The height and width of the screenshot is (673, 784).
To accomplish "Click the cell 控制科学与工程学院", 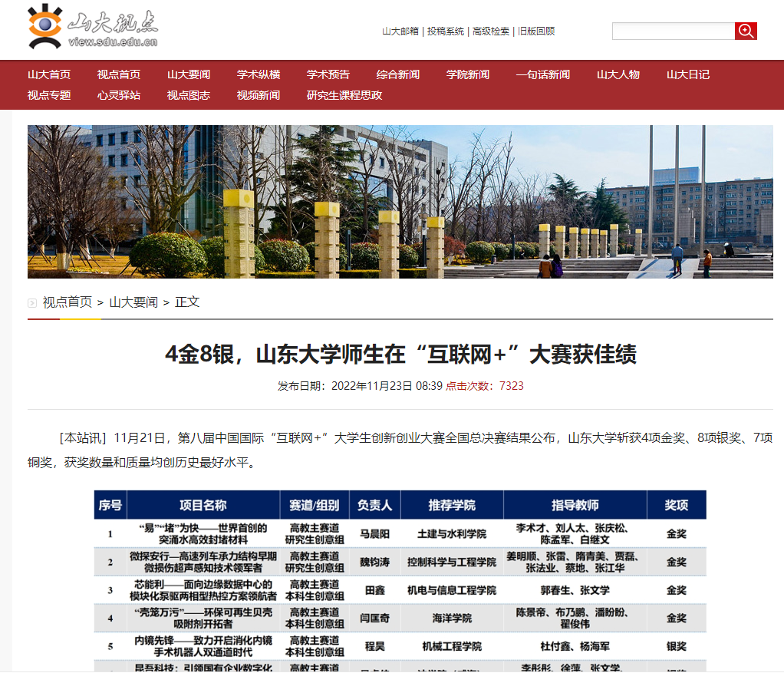I will point(452,562).
